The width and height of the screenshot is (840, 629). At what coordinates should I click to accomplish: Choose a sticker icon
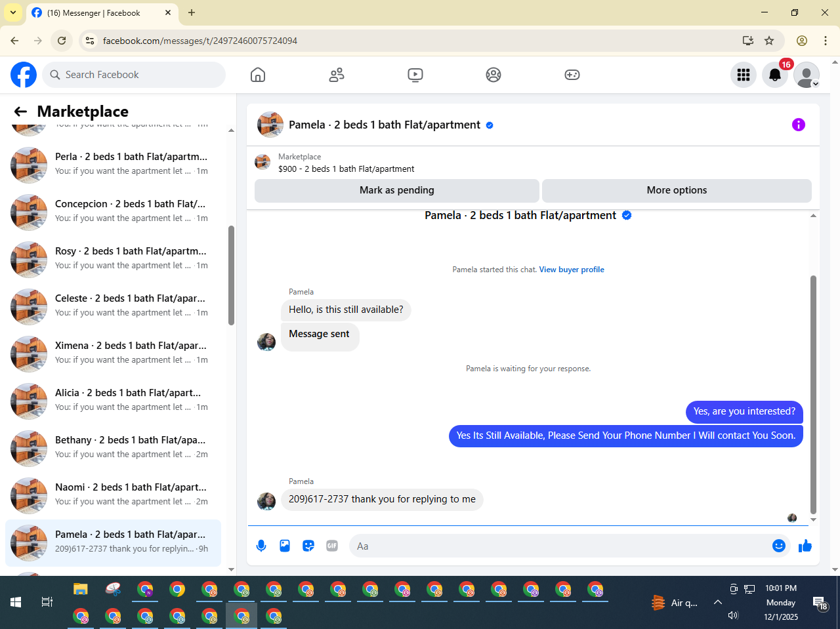click(x=308, y=546)
